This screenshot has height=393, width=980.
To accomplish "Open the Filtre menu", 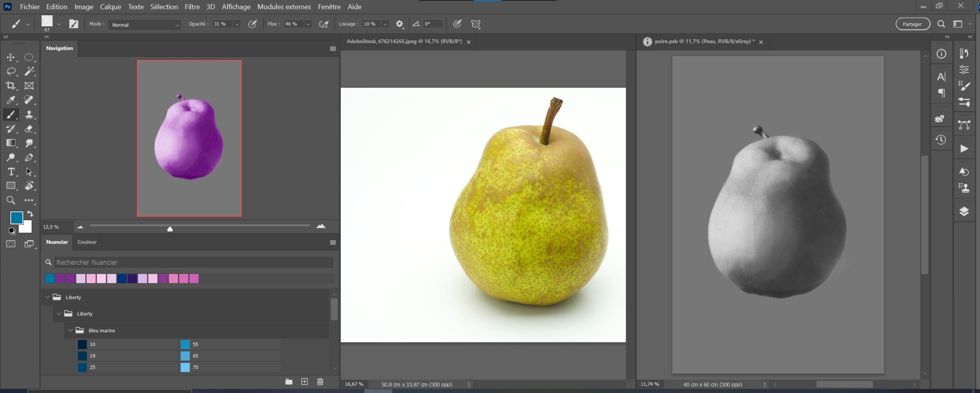I will (192, 7).
